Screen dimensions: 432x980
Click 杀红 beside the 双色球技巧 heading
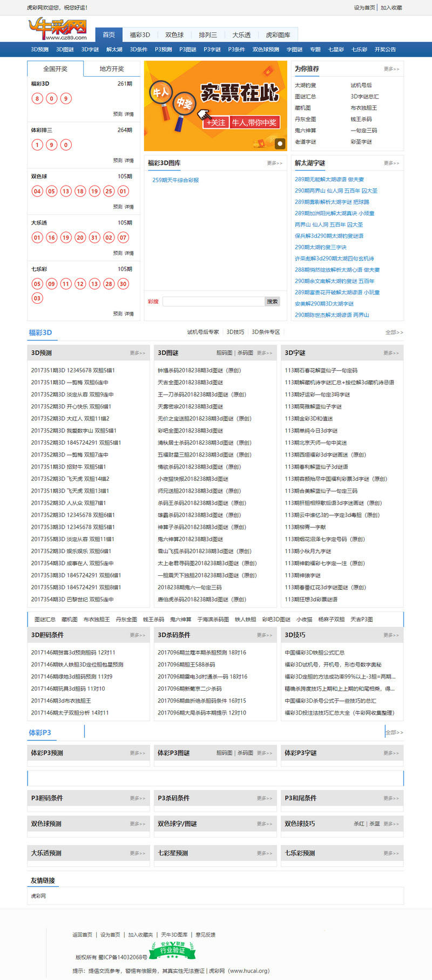[x=359, y=824]
